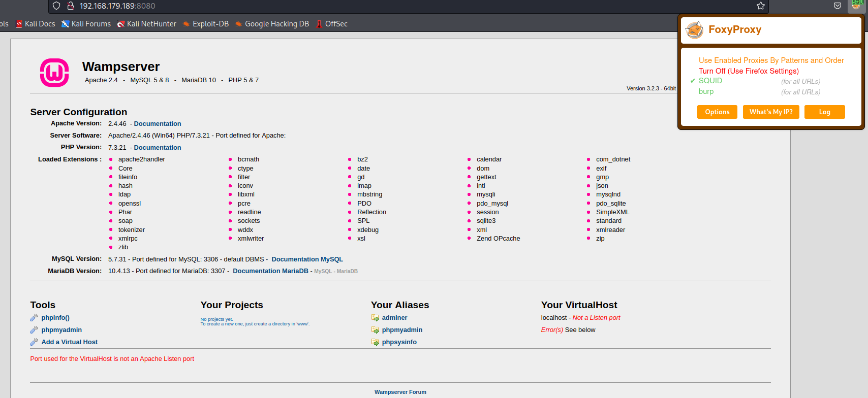This screenshot has height=398, width=868.
Task: Open the Documentation MariaDB link
Action: (270, 271)
